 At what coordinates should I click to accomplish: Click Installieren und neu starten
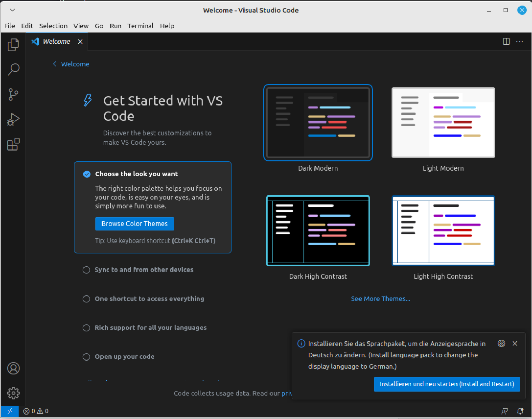[x=446, y=384]
